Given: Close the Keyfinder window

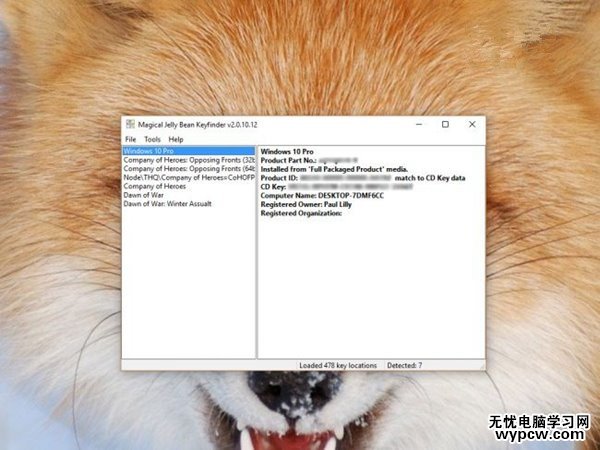Looking at the screenshot, I should point(472,124).
